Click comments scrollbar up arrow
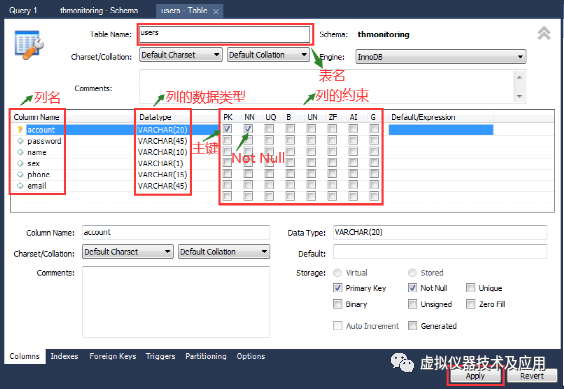 point(519,77)
